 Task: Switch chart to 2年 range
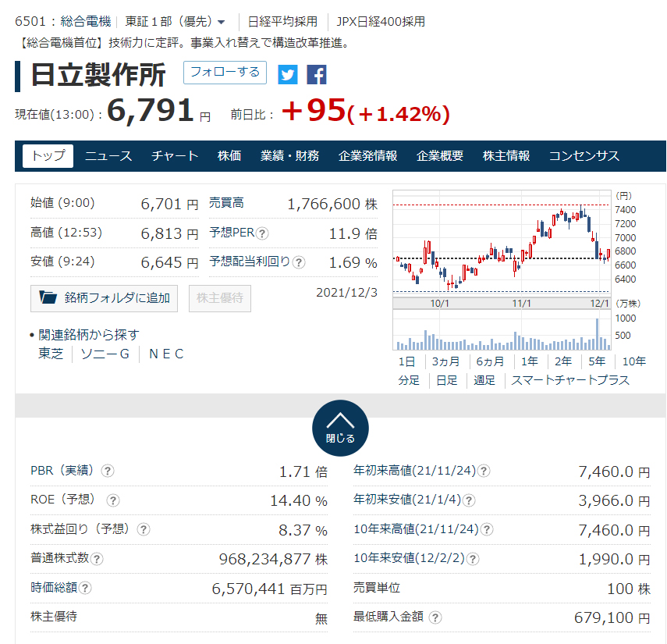(x=563, y=361)
